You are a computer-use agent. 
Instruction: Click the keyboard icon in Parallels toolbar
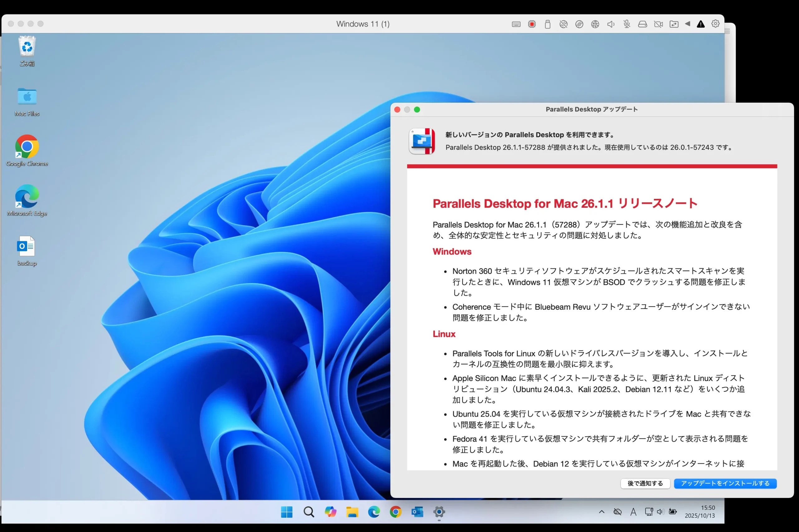coord(516,24)
